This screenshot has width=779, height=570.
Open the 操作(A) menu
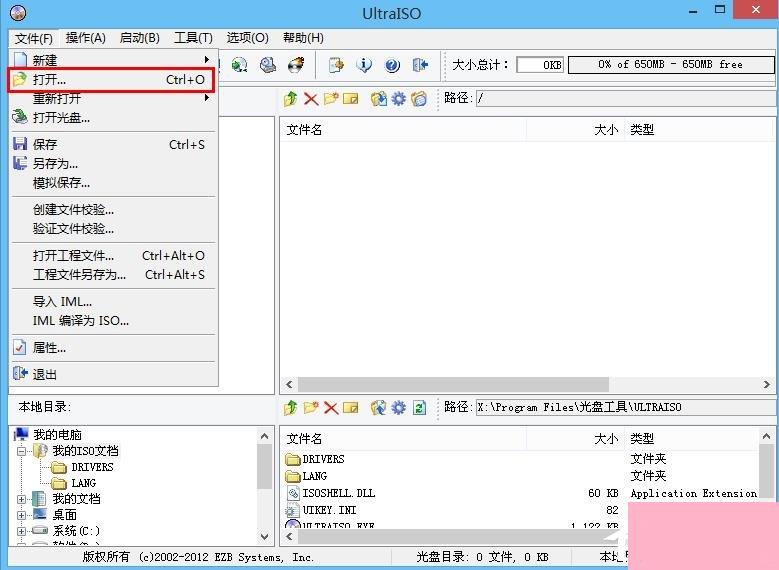click(85, 38)
